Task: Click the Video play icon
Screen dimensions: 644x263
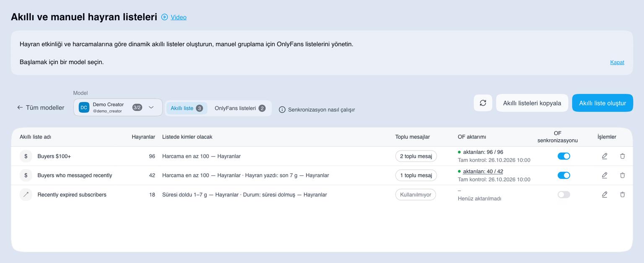Action: pos(165,17)
